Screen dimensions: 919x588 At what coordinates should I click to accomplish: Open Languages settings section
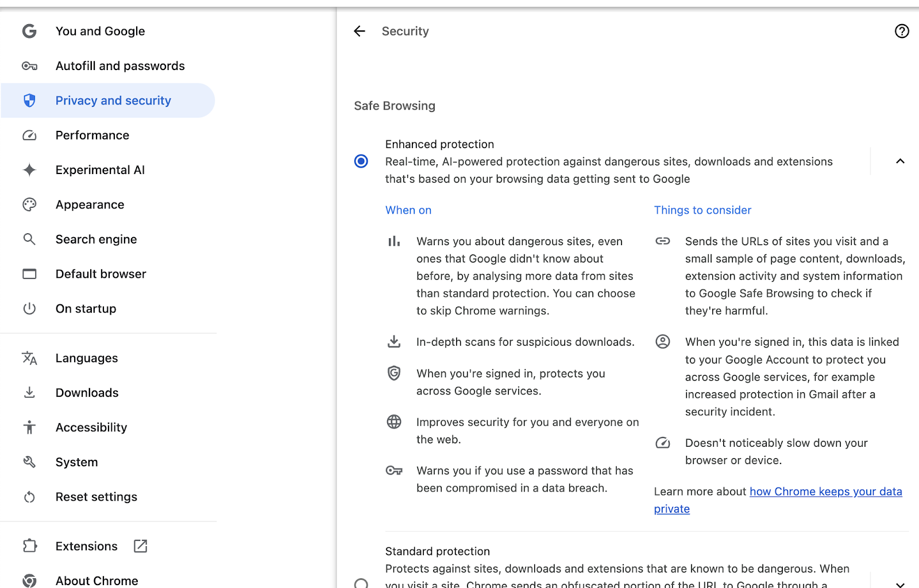[108, 358]
